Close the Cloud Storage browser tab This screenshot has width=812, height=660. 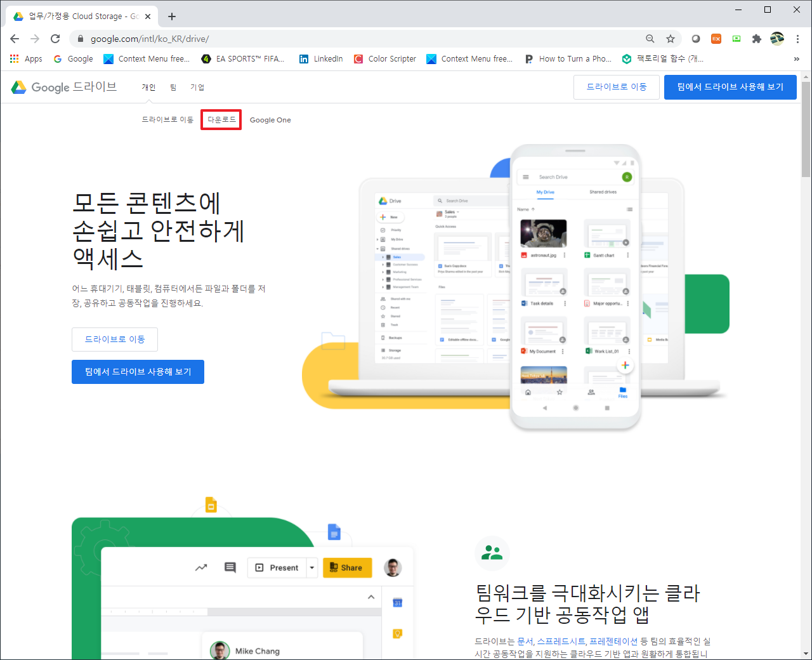[148, 16]
